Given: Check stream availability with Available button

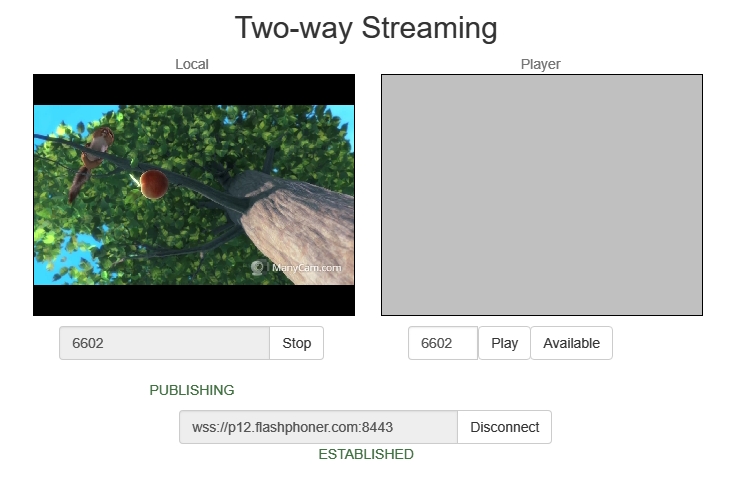Looking at the screenshot, I should (571, 343).
